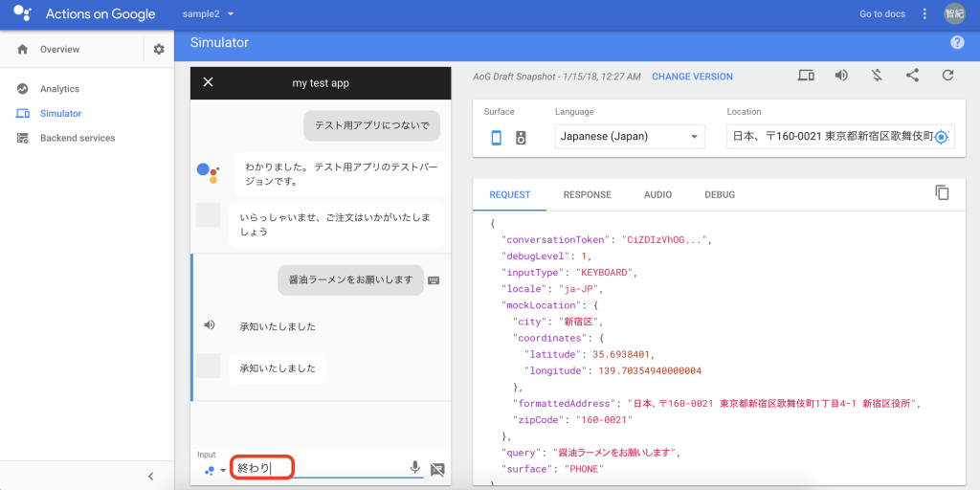Open the Japanese (Japan) language dropdown
The height and width of the screenshot is (490, 980).
[x=630, y=136]
